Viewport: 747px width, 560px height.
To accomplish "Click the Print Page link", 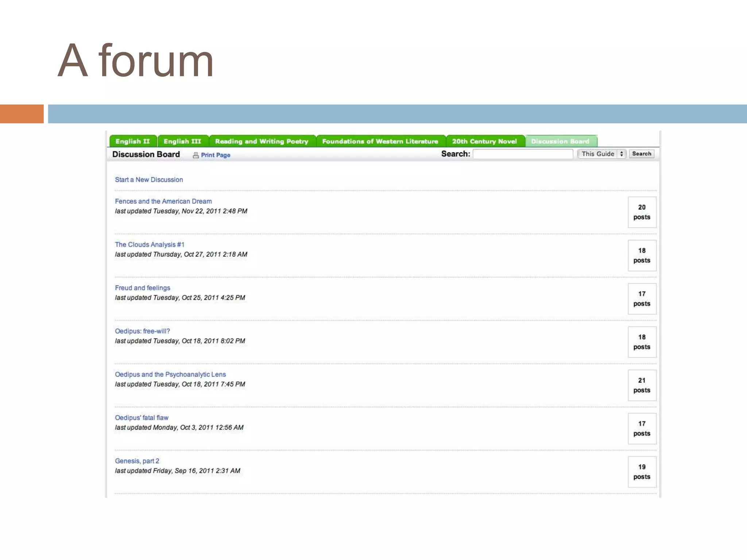I will [216, 155].
